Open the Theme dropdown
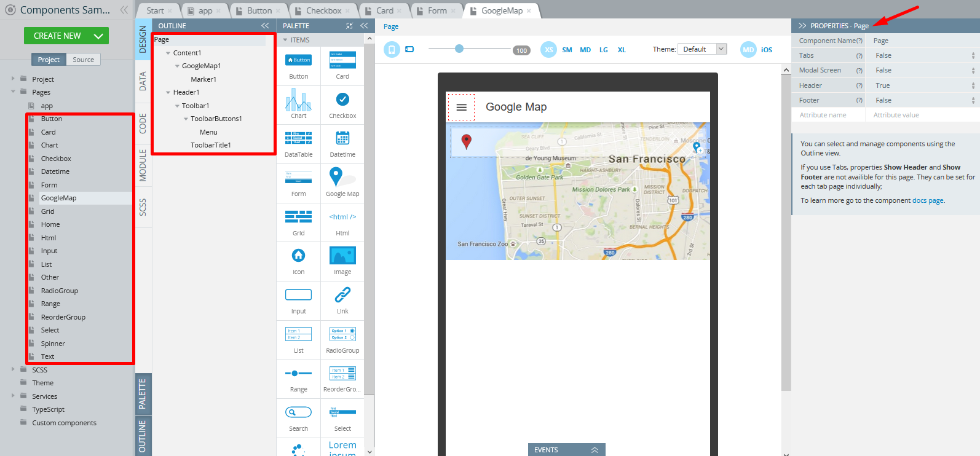This screenshot has height=456, width=980. tap(702, 49)
